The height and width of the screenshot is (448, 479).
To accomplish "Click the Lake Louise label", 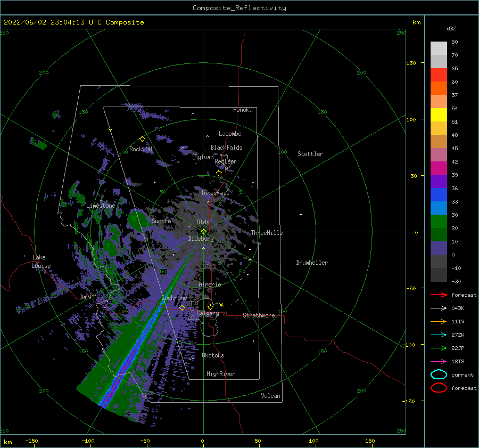I will pos(41,262).
